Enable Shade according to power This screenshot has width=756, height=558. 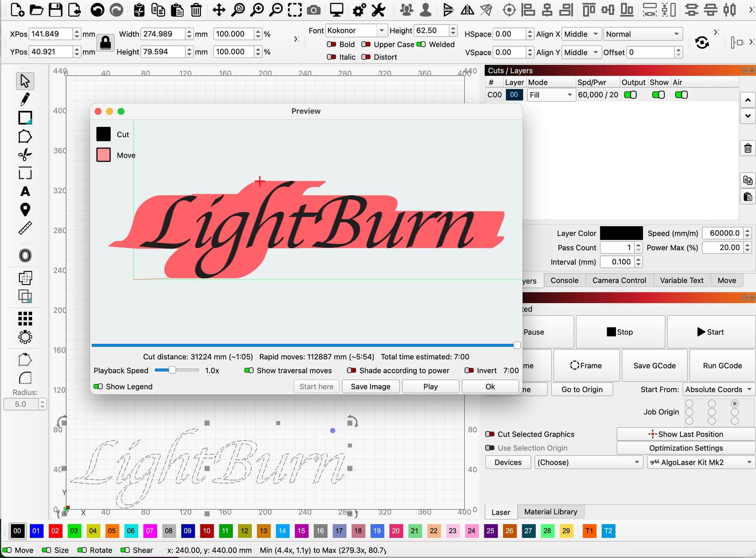(x=352, y=370)
